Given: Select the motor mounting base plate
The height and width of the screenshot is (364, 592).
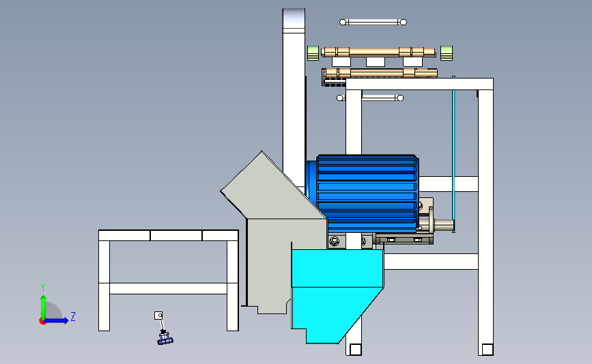Looking at the screenshot, I should tap(404, 239).
